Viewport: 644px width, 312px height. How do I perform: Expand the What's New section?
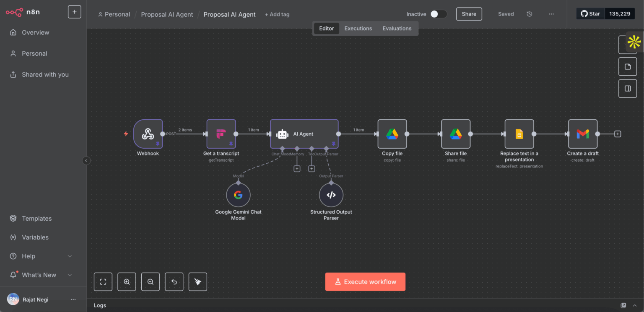coord(70,275)
